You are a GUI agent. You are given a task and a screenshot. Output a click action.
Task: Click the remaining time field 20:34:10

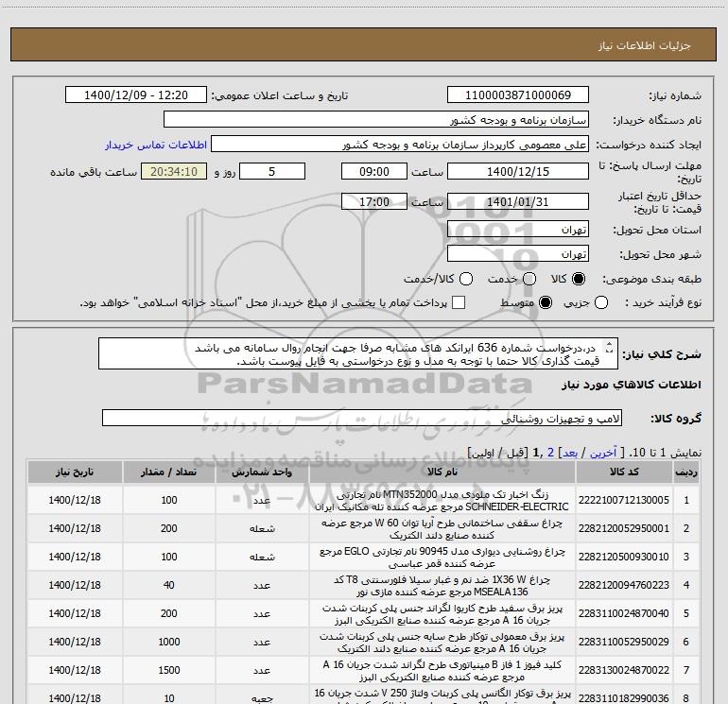click(x=174, y=171)
